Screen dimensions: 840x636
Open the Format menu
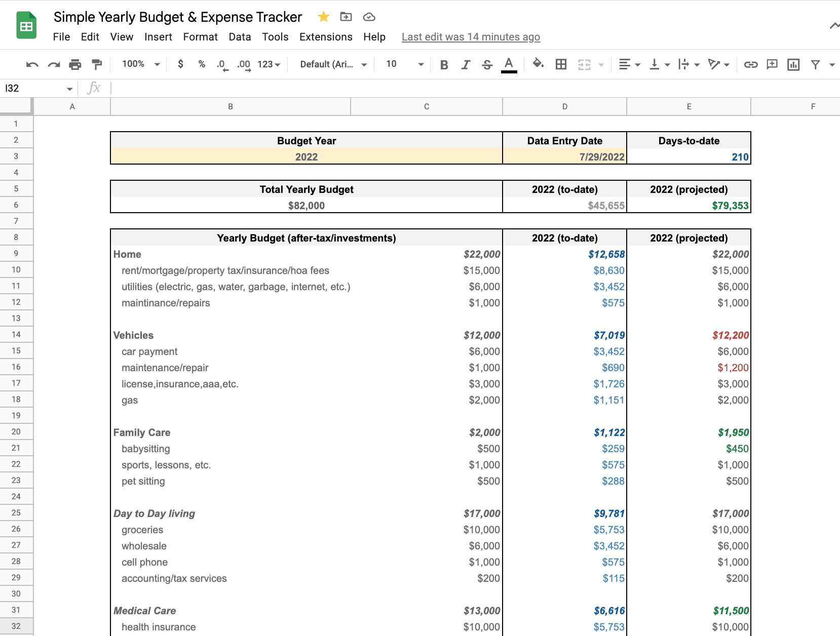[x=200, y=37]
